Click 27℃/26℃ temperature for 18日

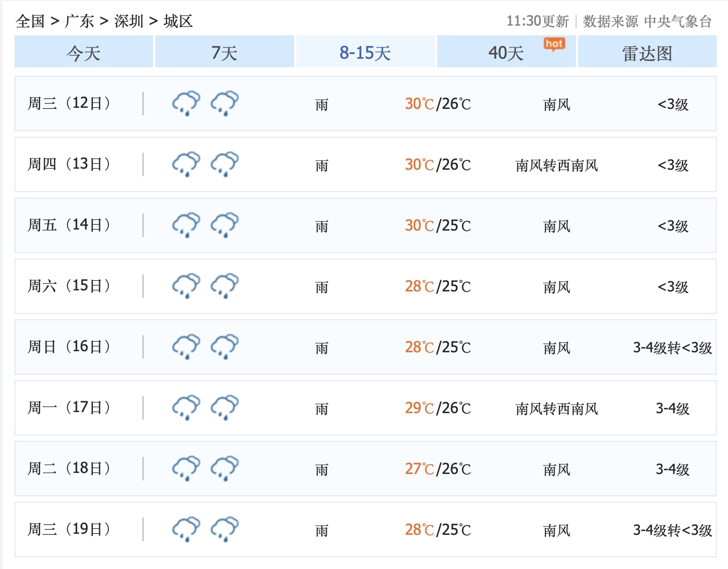438,469
